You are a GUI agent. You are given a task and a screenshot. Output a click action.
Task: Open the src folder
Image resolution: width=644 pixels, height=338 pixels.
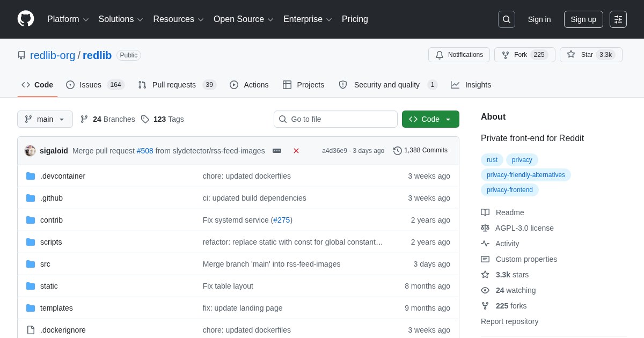(45, 264)
